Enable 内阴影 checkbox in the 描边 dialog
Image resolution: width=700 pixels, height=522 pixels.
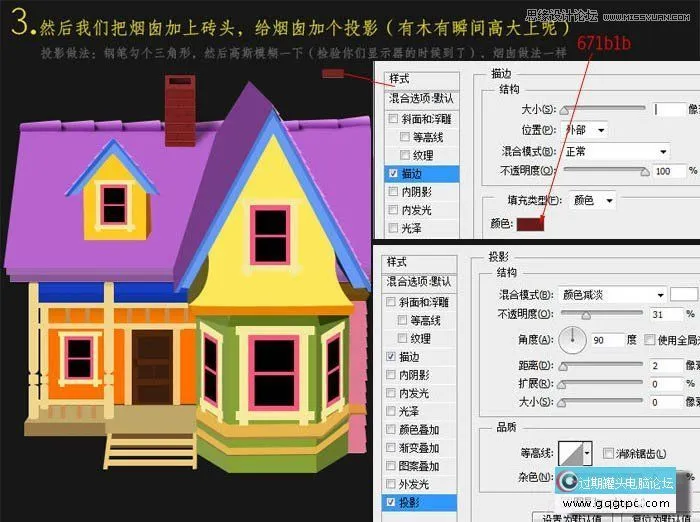[393, 192]
